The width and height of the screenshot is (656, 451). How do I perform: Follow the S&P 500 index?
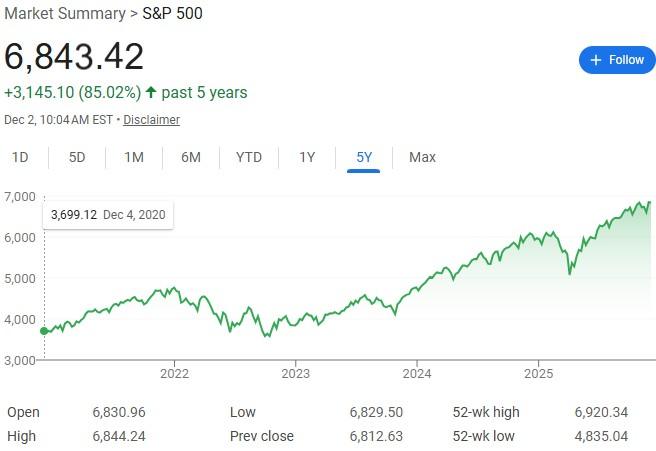(x=616, y=60)
